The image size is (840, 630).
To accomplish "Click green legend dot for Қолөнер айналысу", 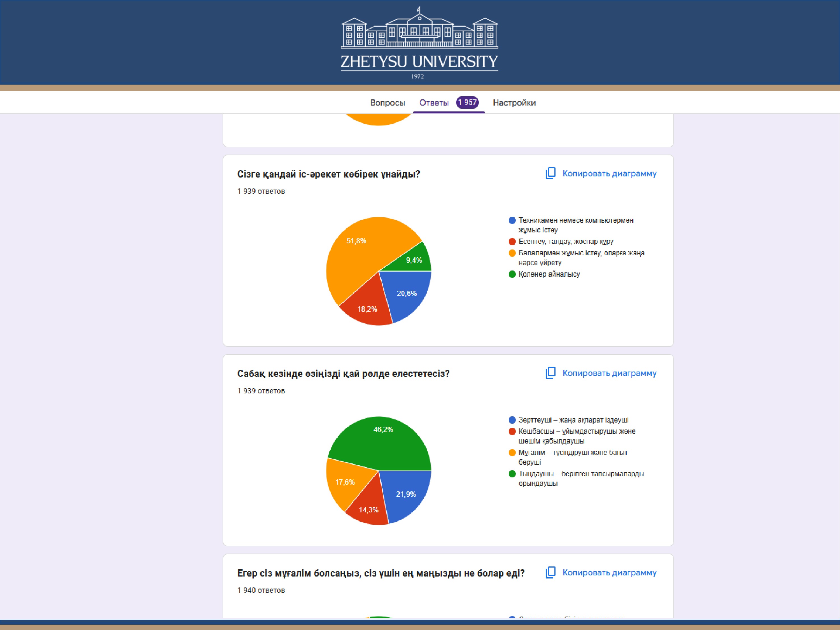I will [512, 274].
